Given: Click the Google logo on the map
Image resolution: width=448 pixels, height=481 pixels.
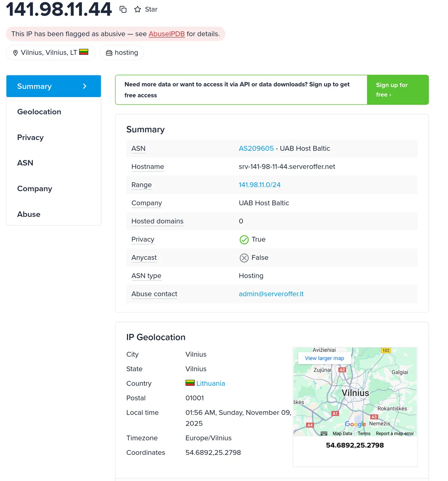Looking at the screenshot, I should [355, 424].
